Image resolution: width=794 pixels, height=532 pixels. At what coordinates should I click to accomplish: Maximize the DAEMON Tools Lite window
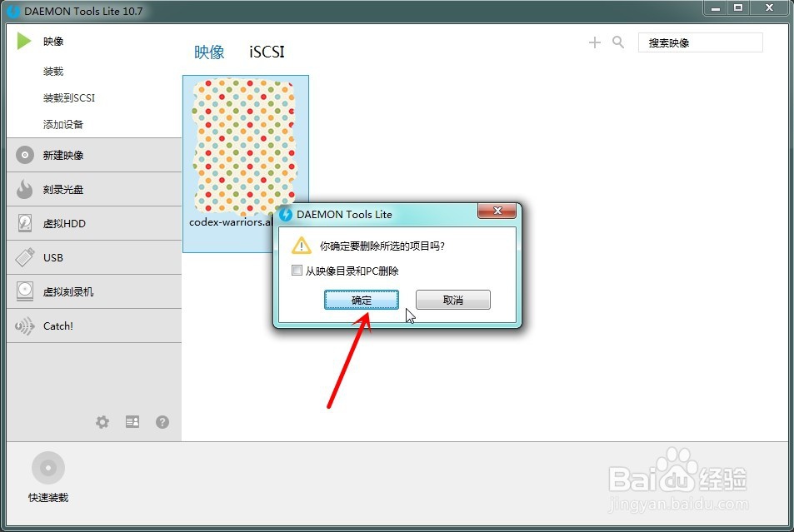738,8
